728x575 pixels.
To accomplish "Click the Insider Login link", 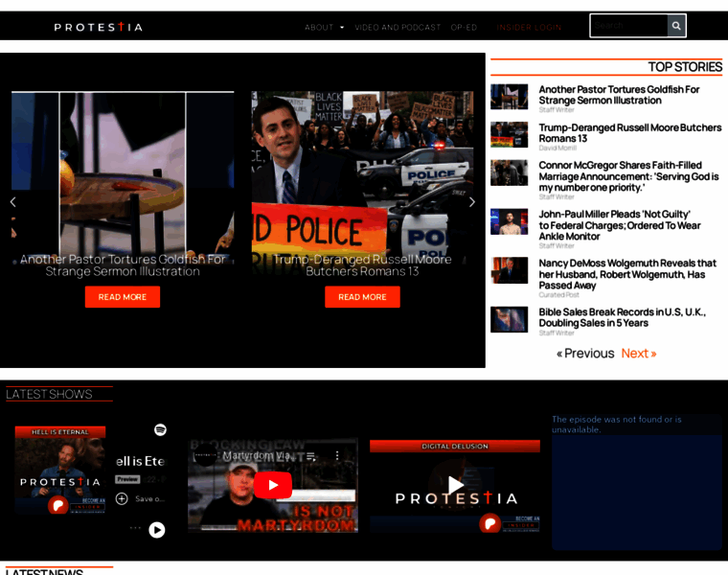I will (529, 27).
